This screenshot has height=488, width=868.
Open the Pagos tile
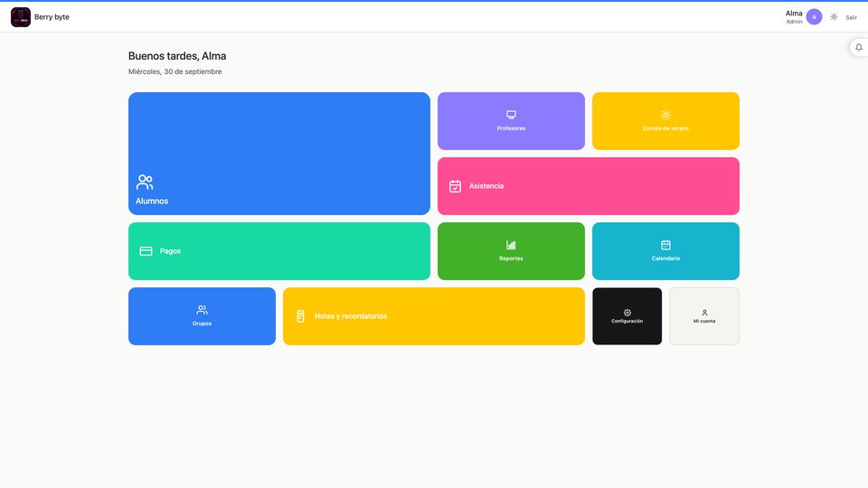pyautogui.click(x=279, y=251)
